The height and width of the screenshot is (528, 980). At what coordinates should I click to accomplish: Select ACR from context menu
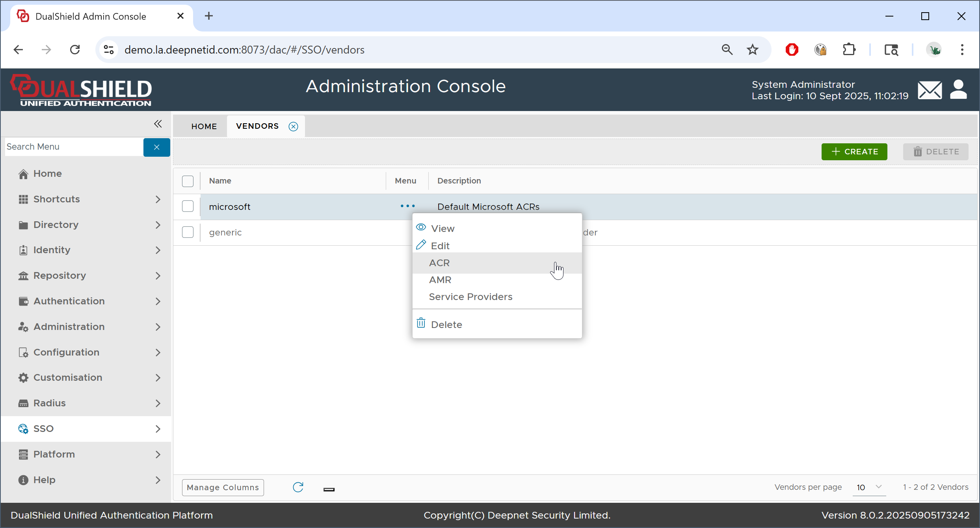coord(439,263)
